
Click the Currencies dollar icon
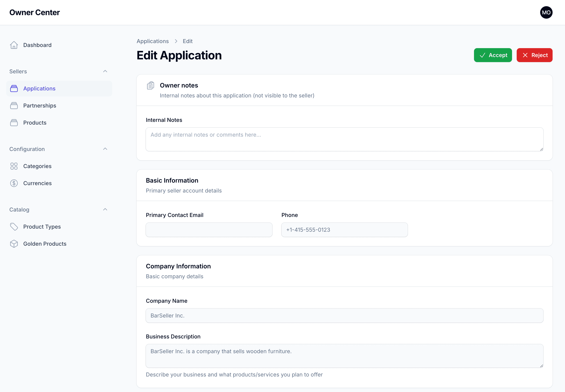(x=14, y=183)
